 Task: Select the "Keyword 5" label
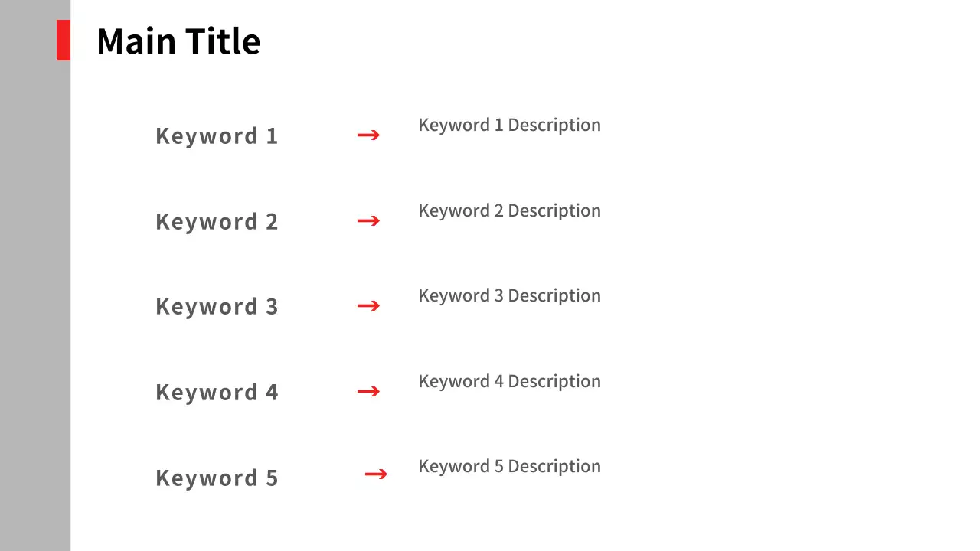point(217,478)
